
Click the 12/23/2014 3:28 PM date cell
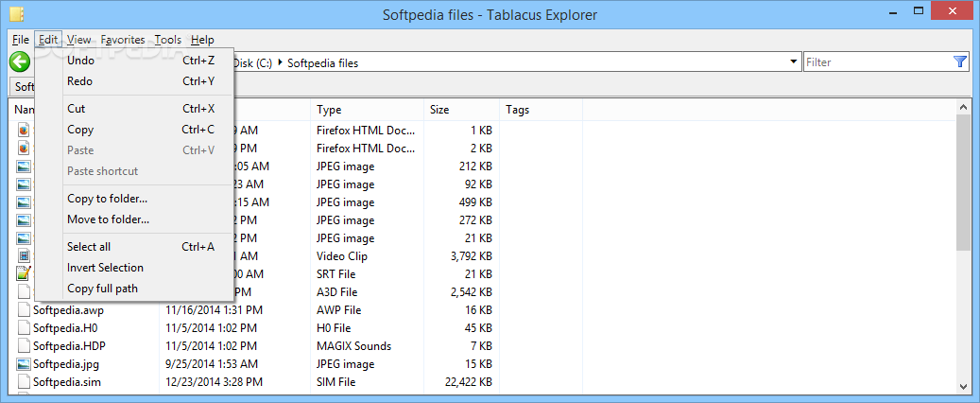click(x=214, y=382)
